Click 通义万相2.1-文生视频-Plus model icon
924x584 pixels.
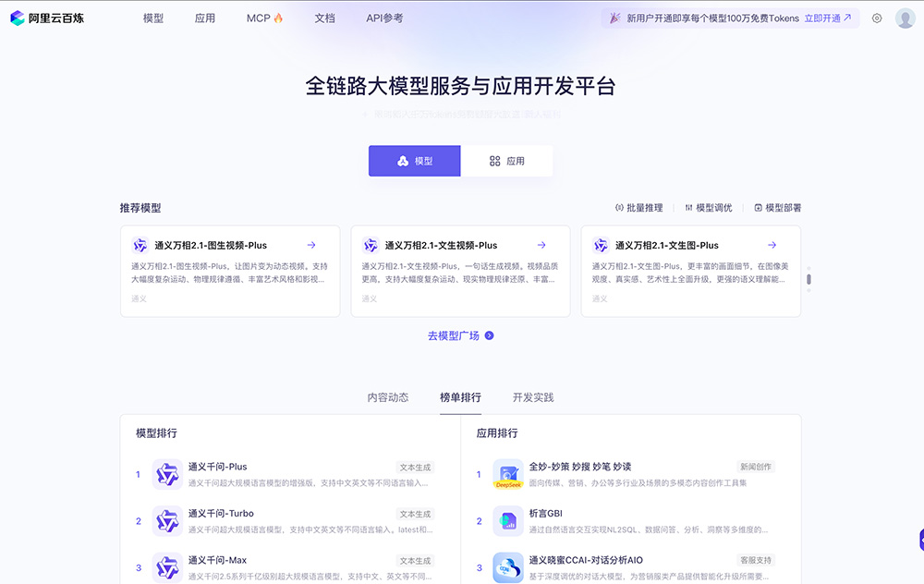[x=371, y=245]
